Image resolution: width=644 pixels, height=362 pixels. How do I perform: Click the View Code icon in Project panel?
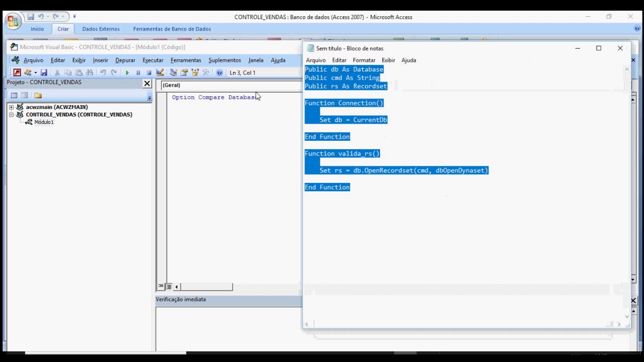(x=14, y=96)
